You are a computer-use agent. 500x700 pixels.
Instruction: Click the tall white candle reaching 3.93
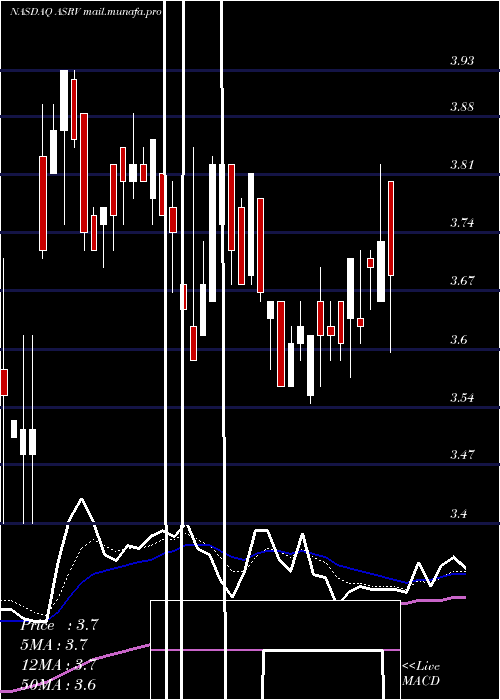64,101
